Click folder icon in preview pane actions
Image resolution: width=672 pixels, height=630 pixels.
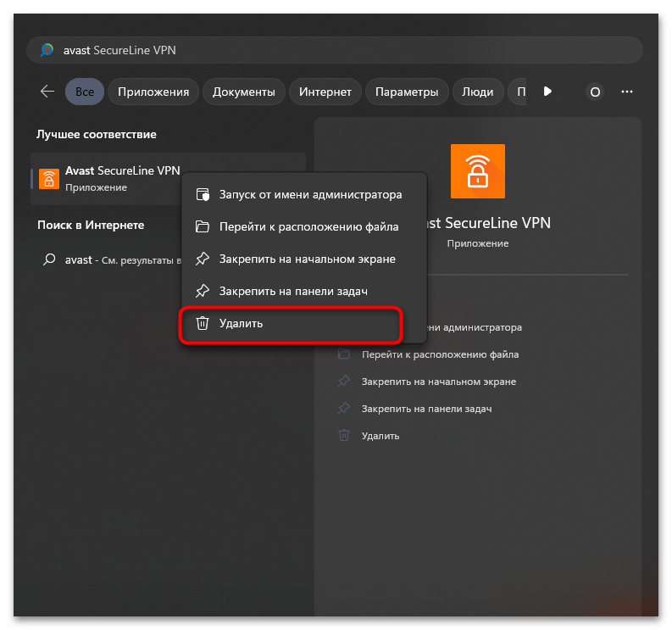[344, 354]
